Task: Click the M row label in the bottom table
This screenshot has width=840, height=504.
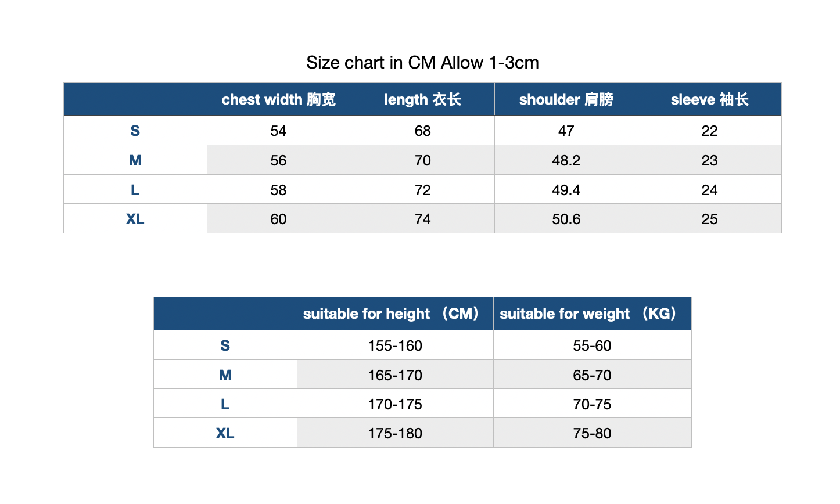Action: click(x=225, y=375)
